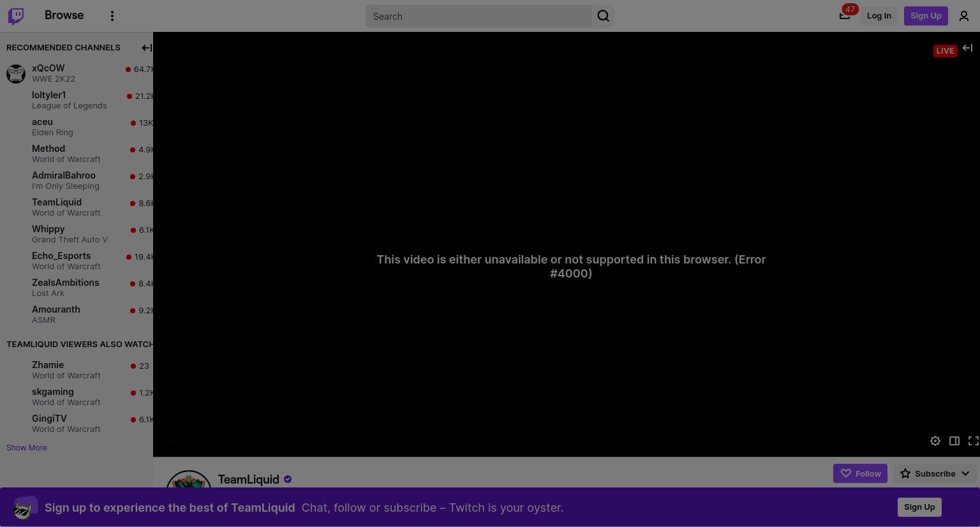Click Show More channels link
This screenshot has width=980, height=527.
coord(27,448)
